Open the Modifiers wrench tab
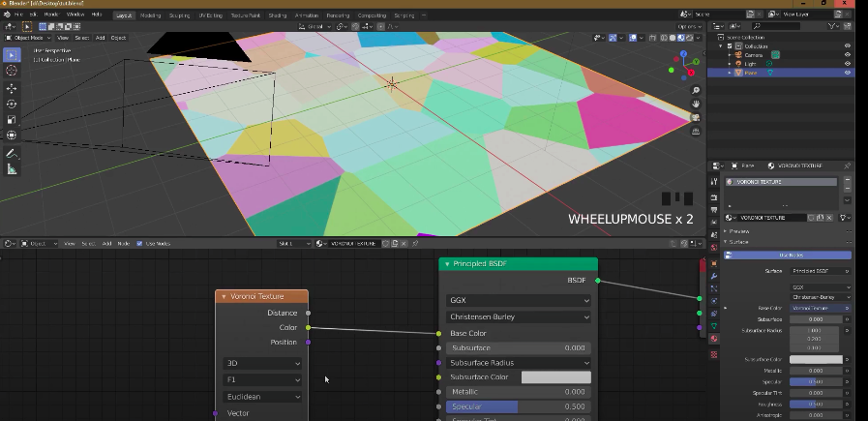 coord(714,276)
